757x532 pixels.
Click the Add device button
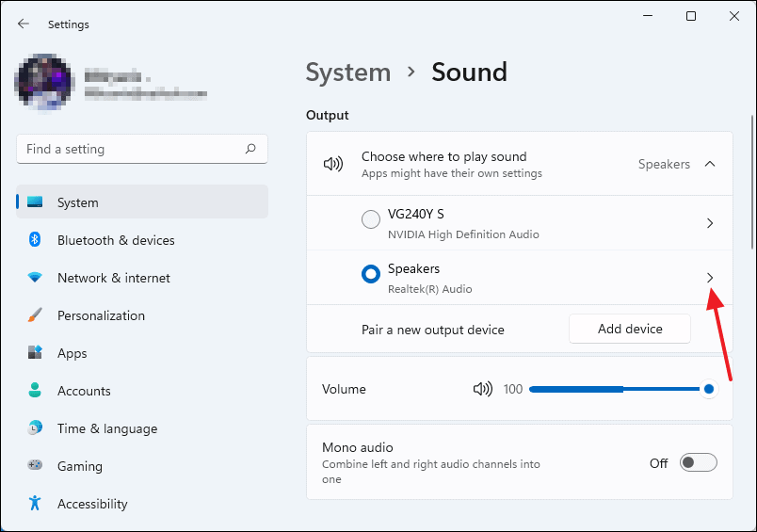(630, 329)
